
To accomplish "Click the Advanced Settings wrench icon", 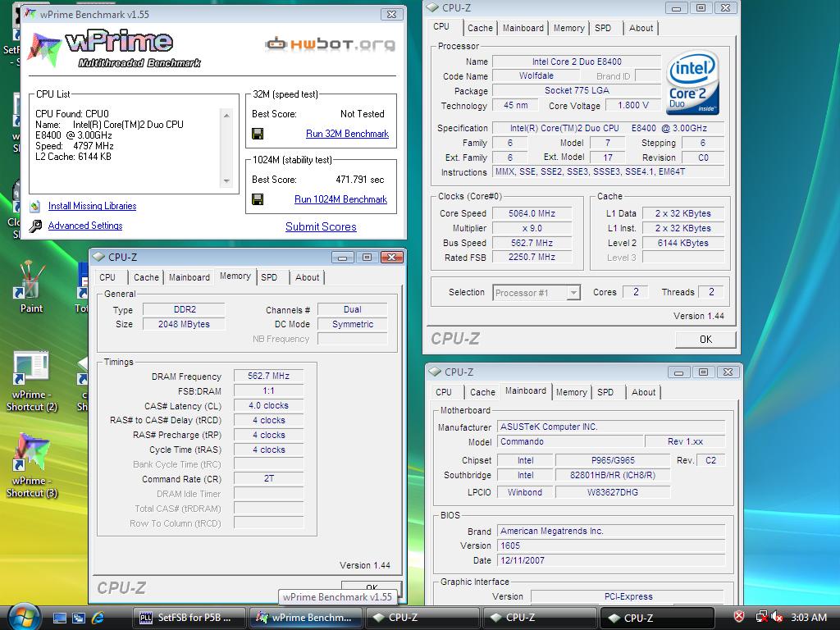I will pos(35,226).
